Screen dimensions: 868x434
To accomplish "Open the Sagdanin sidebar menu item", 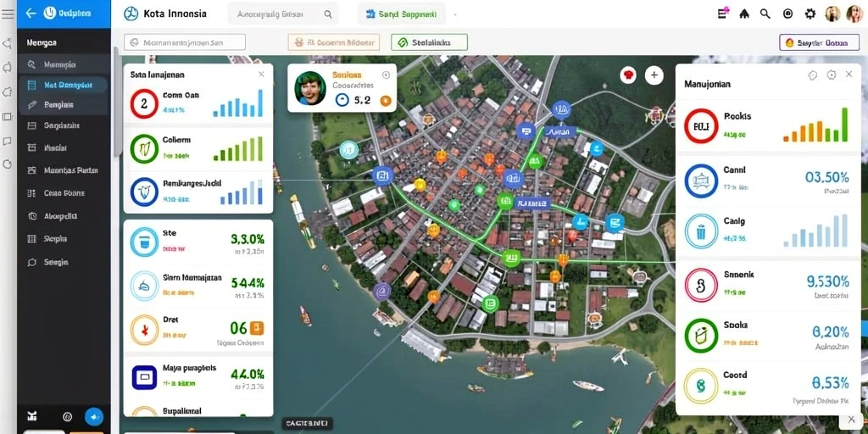I will 64,125.
